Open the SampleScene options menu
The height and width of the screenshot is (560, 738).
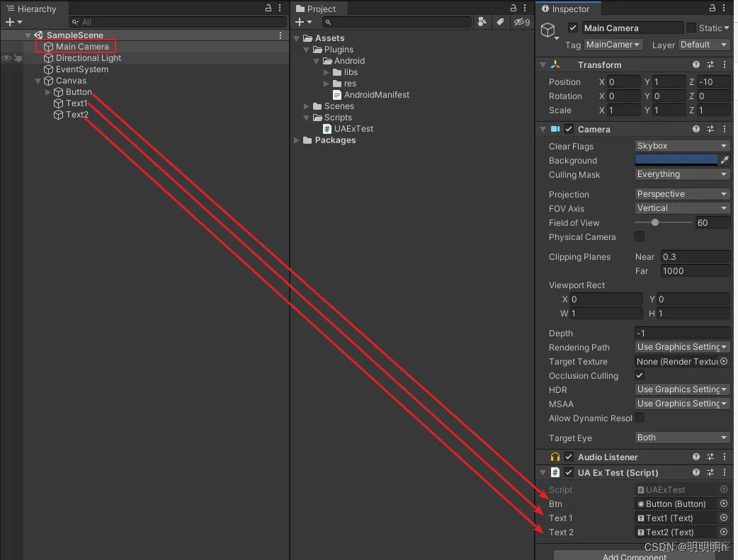click(280, 35)
